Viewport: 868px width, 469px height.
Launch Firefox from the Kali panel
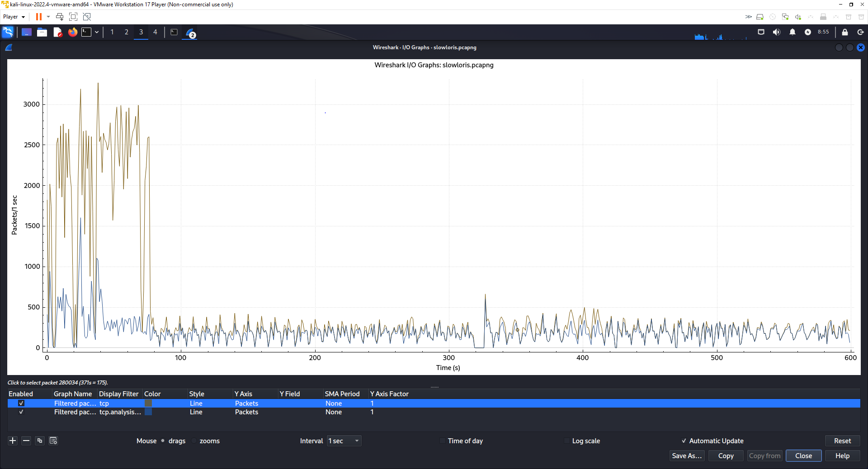tap(72, 32)
